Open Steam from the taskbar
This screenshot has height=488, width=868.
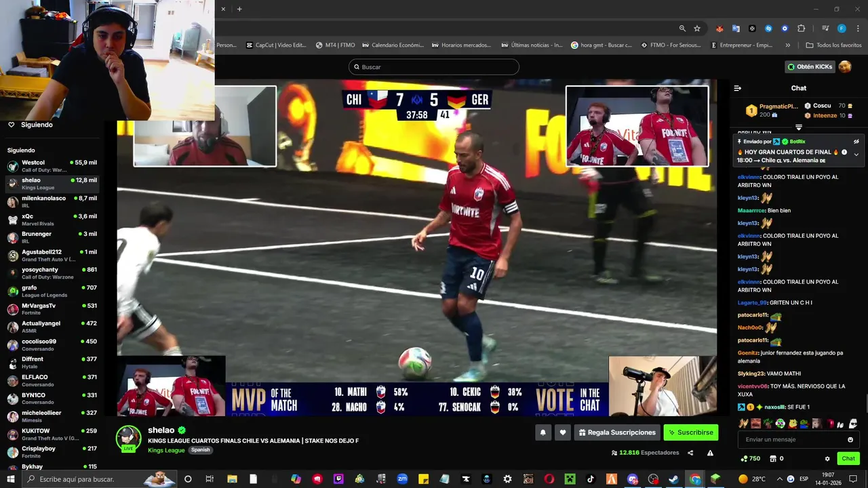click(674, 479)
